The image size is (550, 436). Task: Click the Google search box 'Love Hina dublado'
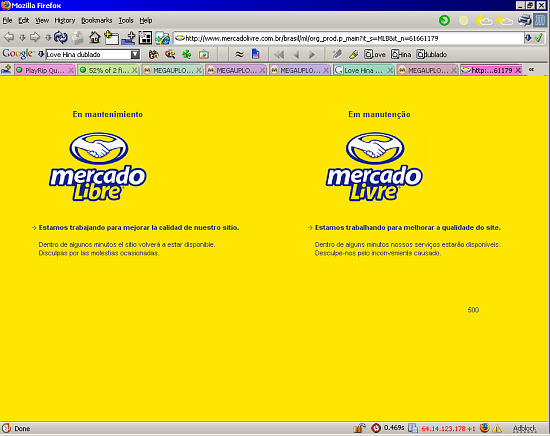click(88, 54)
